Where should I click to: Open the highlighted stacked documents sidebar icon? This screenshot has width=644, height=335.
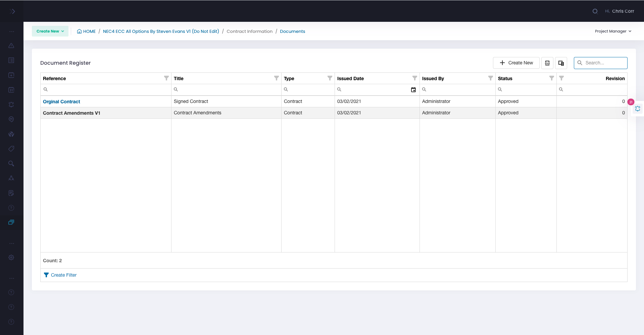point(11,222)
